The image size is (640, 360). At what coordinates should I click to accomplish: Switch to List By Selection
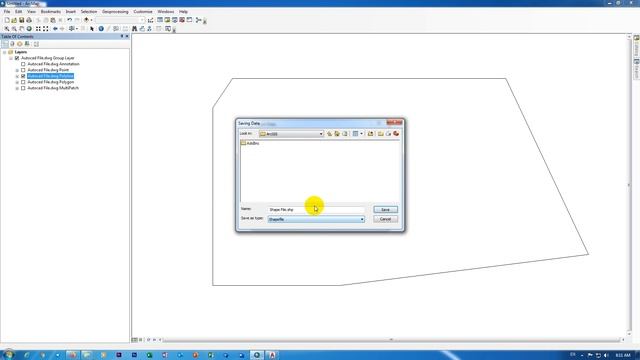pyautogui.click(x=27, y=44)
